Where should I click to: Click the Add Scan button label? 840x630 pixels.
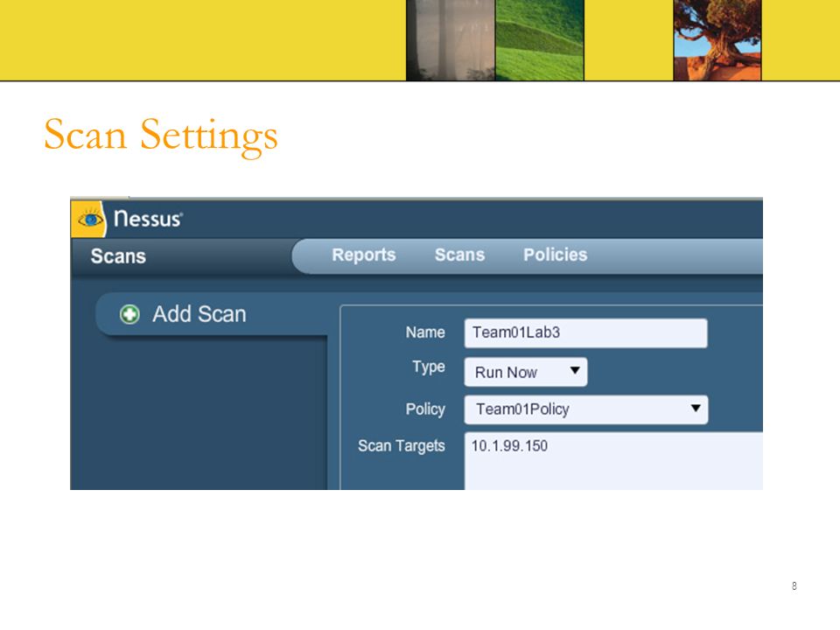click(x=199, y=314)
